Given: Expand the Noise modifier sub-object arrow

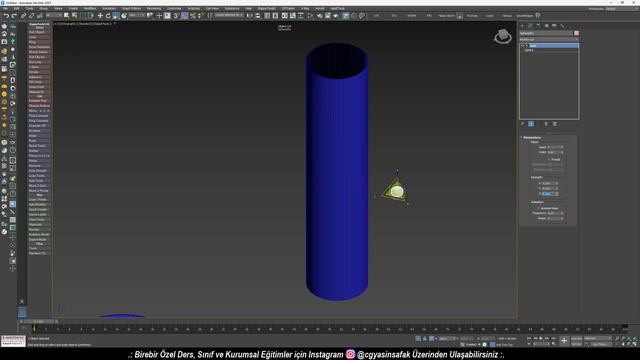Looking at the screenshot, I should pos(527,46).
